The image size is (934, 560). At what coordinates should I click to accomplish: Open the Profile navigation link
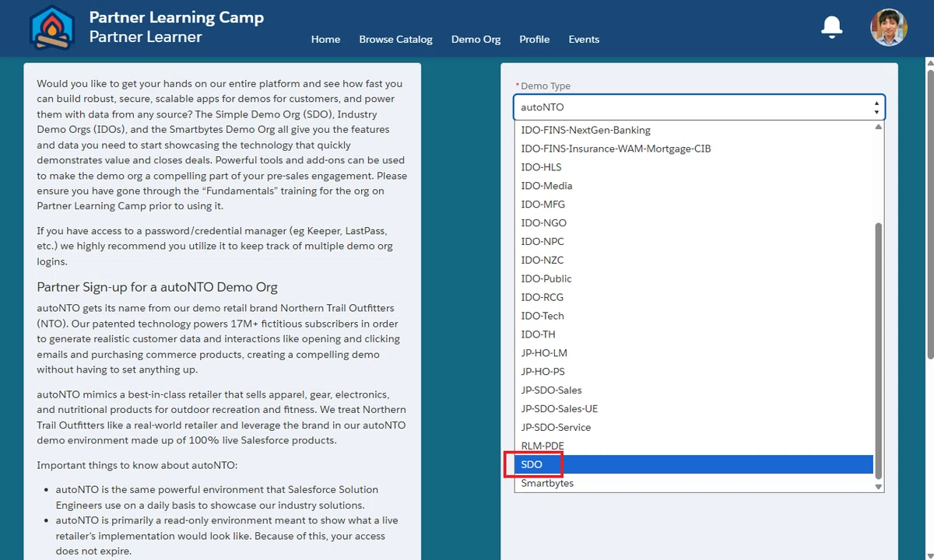tap(534, 39)
